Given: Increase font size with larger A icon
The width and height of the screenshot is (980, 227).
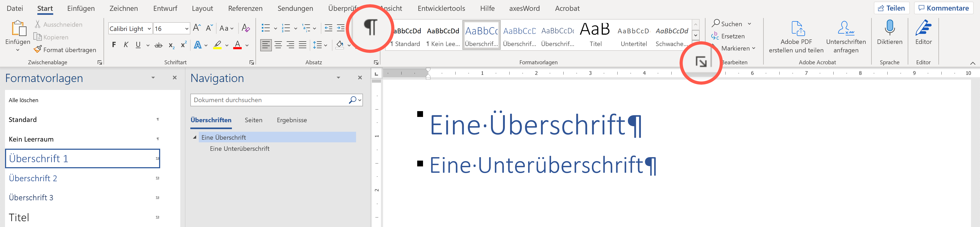Looking at the screenshot, I should click(x=197, y=28).
